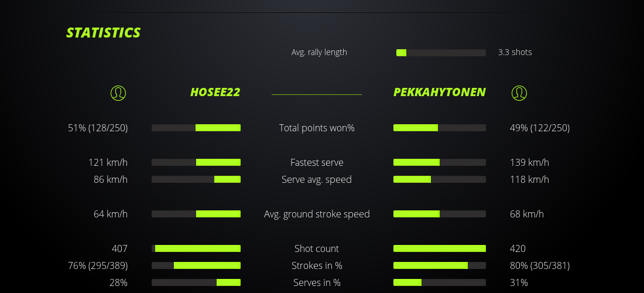
Task: Click PEKKAHYTONEN Shot count bar
Action: pyautogui.click(x=440, y=248)
